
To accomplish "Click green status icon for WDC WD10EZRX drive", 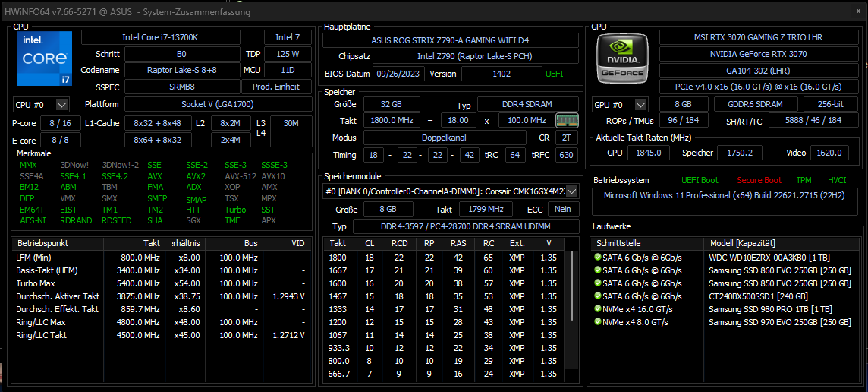I will click(x=597, y=258).
